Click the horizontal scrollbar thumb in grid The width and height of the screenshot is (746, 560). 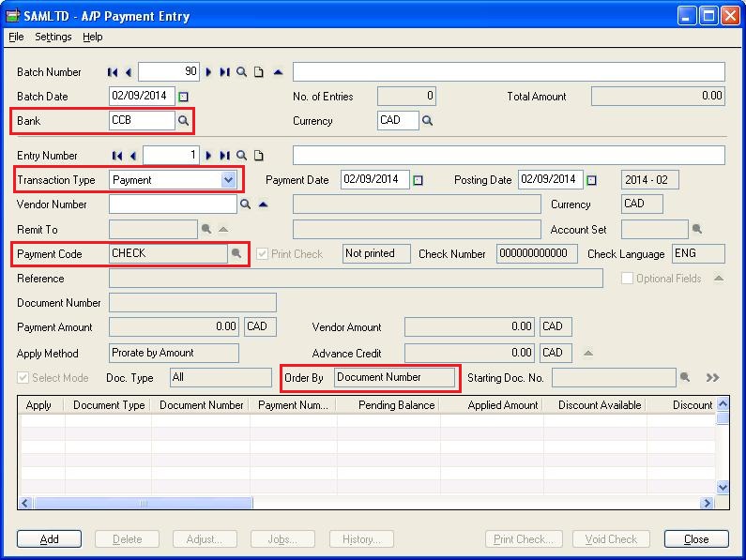[x=144, y=503]
